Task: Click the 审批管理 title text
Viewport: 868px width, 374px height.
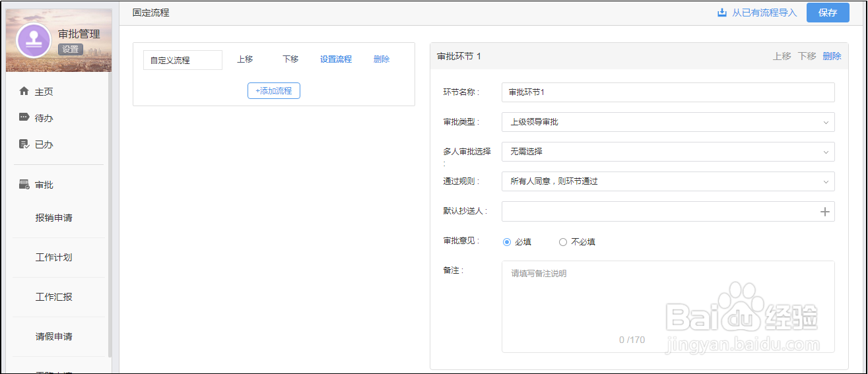Action: tap(79, 34)
